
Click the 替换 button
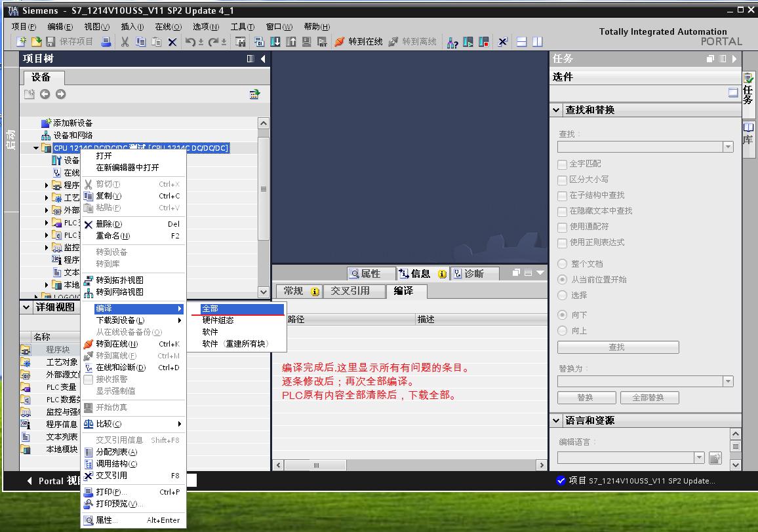(x=586, y=398)
